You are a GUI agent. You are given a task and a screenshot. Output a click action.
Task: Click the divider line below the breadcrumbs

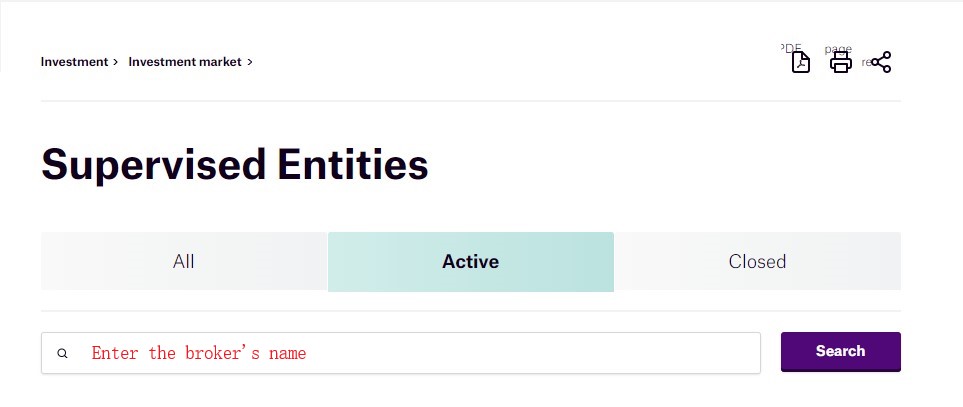(x=470, y=101)
